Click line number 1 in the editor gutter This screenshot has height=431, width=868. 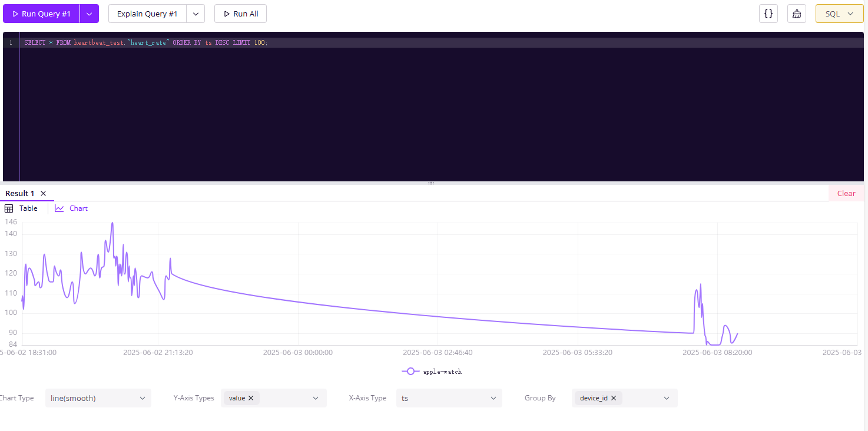pos(11,42)
